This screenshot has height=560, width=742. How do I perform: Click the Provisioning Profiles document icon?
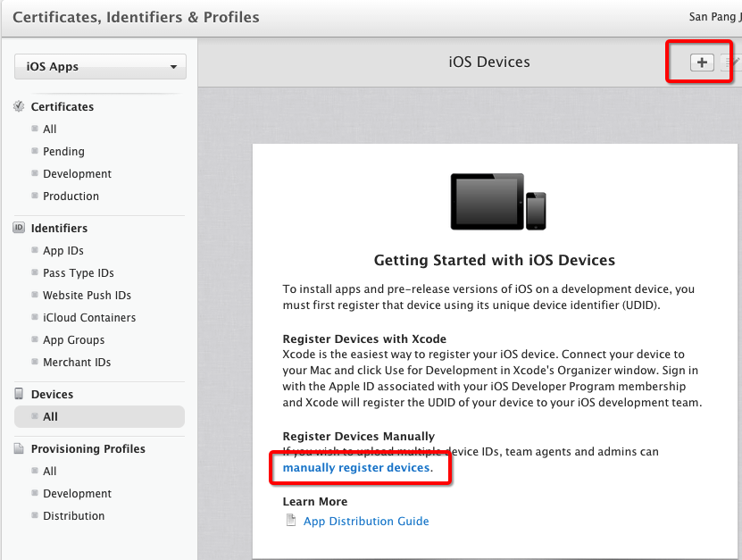[19, 448]
